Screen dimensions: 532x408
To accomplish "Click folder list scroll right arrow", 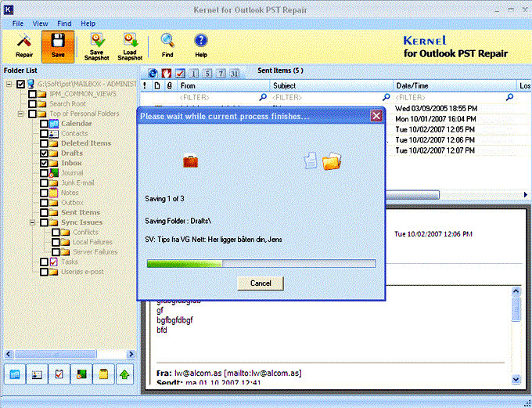I will (131, 354).
